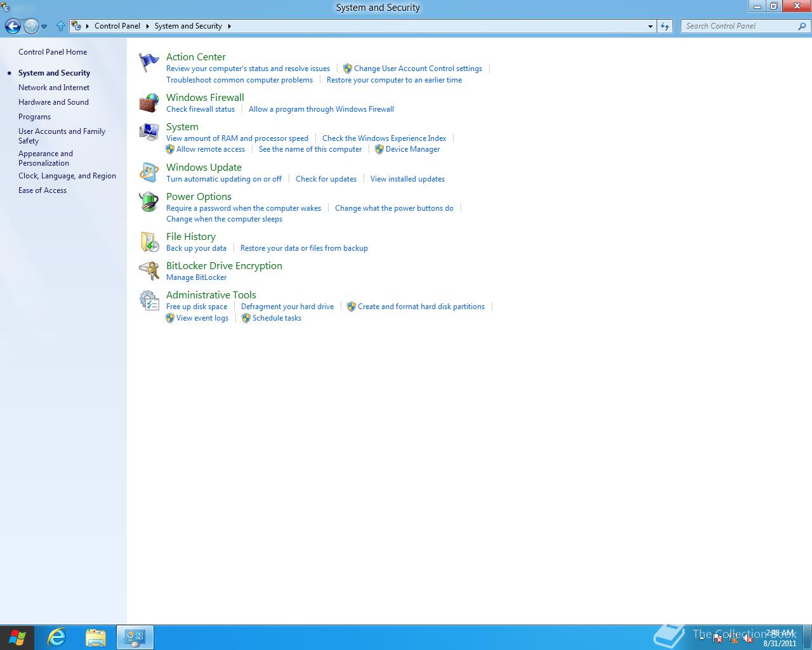
Task: Click the Control Panel taskbar button
Action: pyautogui.click(x=135, y=637)
